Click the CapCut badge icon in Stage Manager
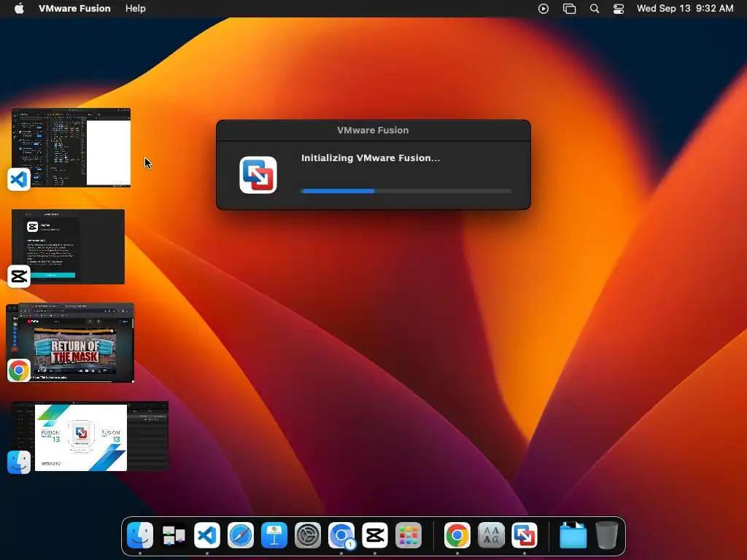 tap(18, 276)
